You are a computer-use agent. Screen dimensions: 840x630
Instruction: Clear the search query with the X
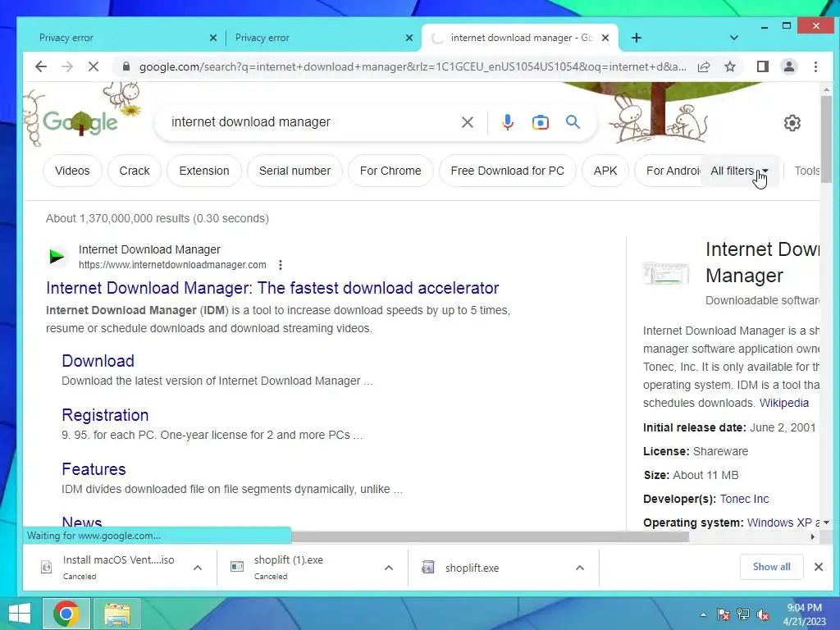(x=467, y=122)
